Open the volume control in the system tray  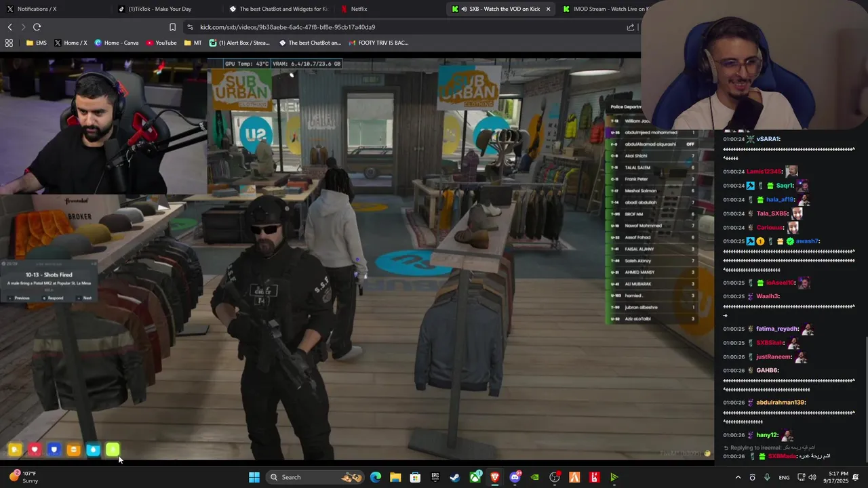(x=812, y=477)
